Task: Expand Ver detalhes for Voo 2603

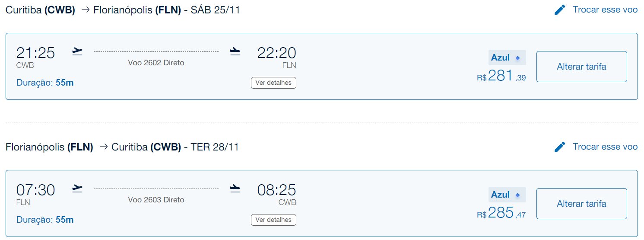Action: (273, 220)
